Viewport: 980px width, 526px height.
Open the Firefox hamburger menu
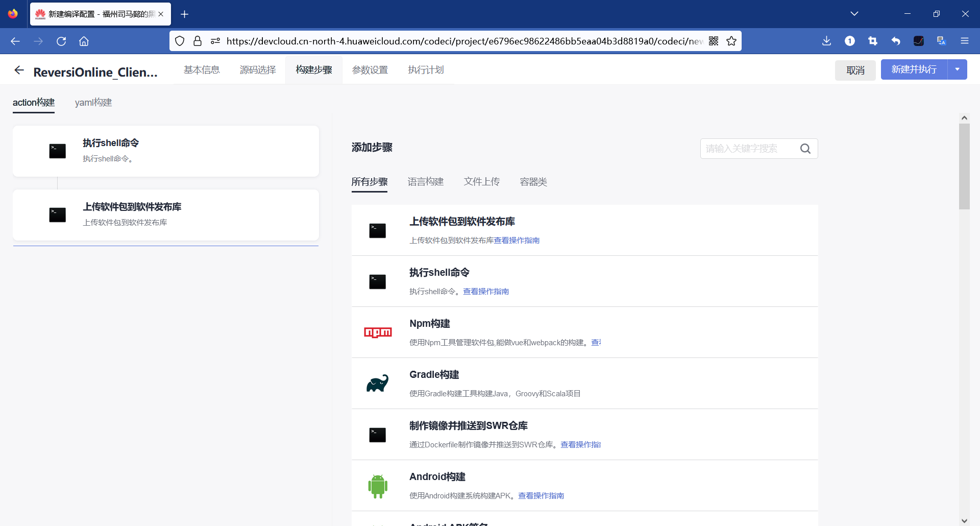(x=965, y=41)
